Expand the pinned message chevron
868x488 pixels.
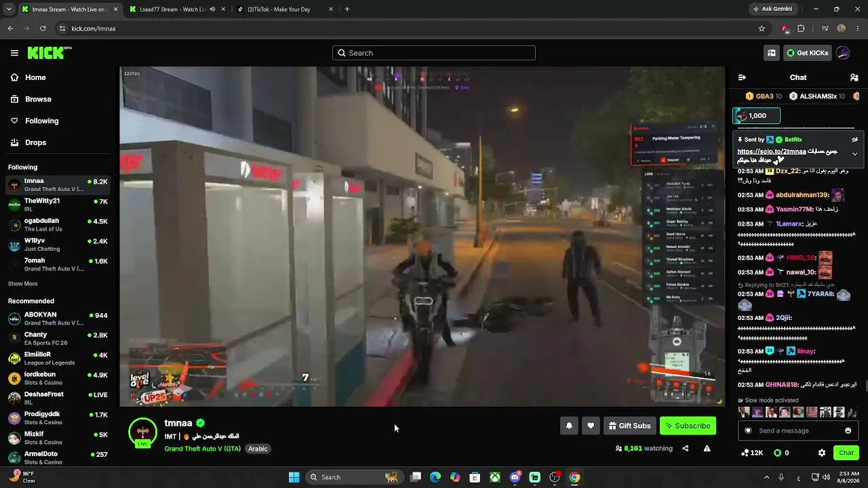854,154
